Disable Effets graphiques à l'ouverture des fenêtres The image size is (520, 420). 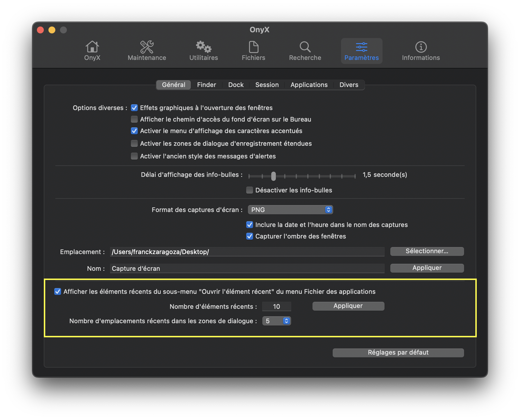tap(134, 108)
